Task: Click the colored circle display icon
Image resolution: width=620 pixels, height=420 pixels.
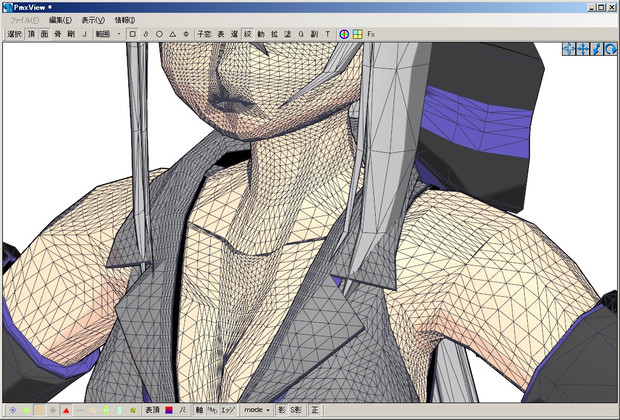Action: [344, 34]
